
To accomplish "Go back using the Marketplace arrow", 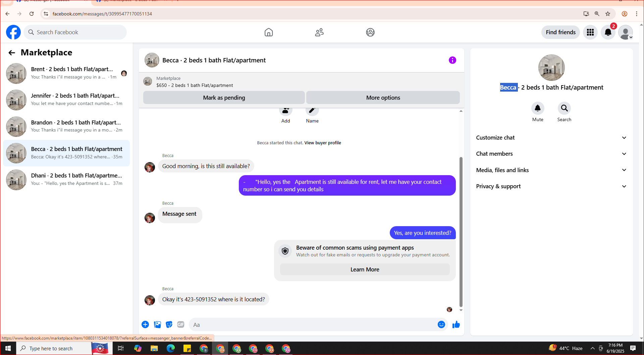I will [12, 53].
